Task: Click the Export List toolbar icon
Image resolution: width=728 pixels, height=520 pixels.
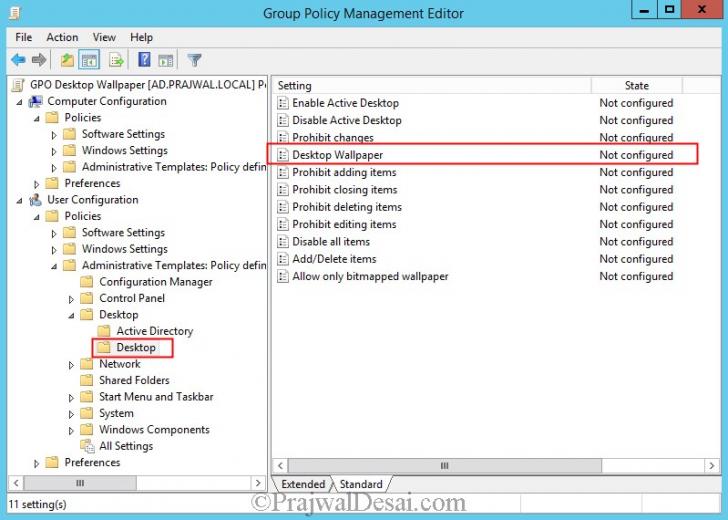Action: 116,60
